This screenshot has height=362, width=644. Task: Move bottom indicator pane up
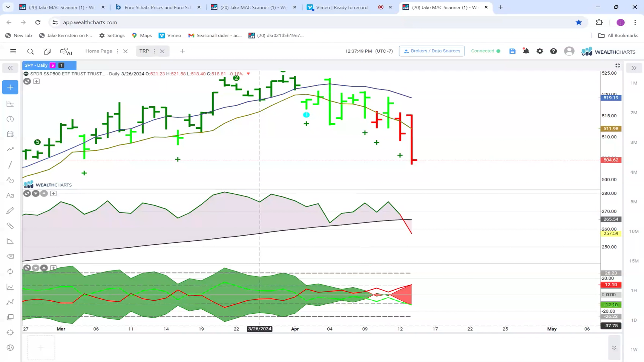(44, 268)
